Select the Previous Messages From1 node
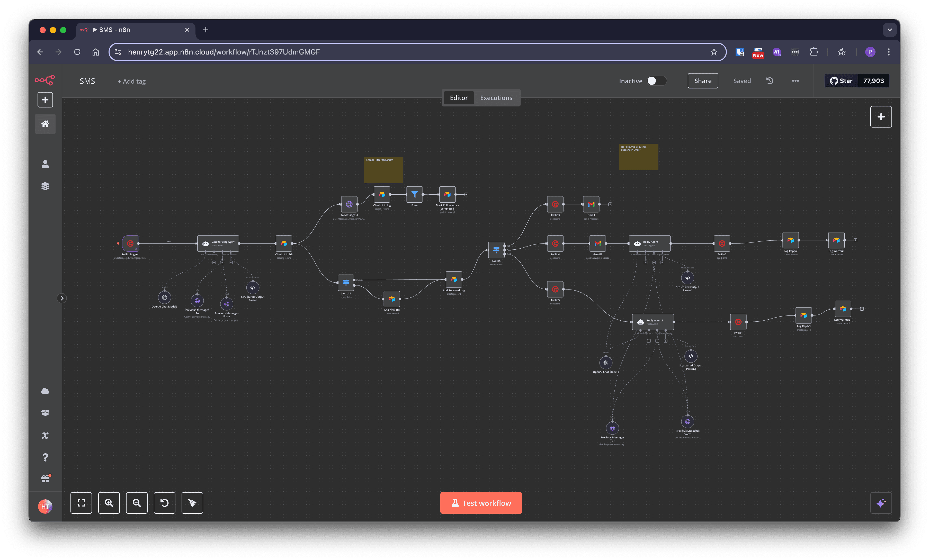The width and height of the screenshot is (929, 560). pos(687,422)
